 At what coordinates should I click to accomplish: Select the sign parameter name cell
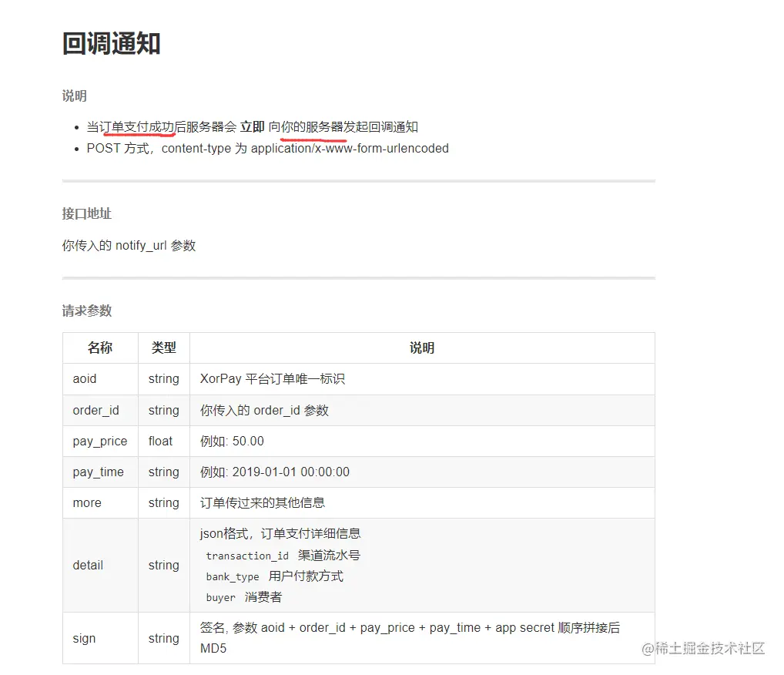[100, 639]
